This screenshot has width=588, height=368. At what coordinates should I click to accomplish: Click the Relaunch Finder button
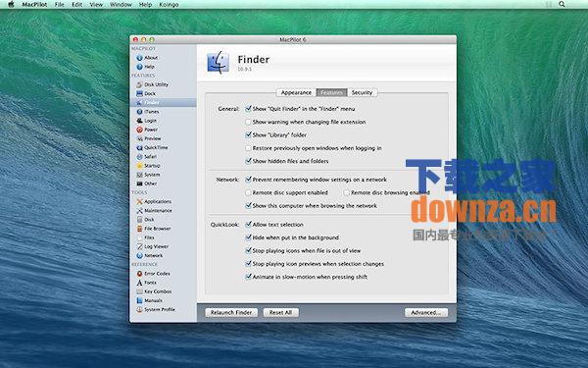231,312
